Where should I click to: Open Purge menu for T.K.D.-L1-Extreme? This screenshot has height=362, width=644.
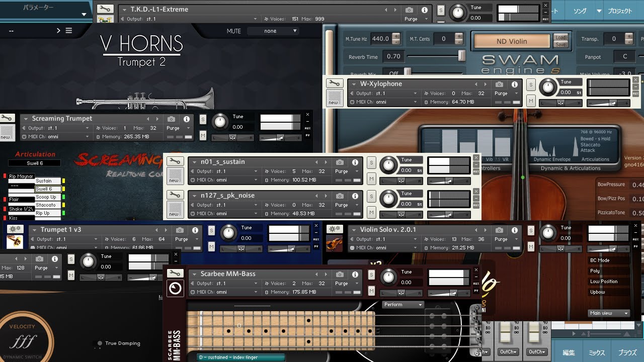coord(414,19)
